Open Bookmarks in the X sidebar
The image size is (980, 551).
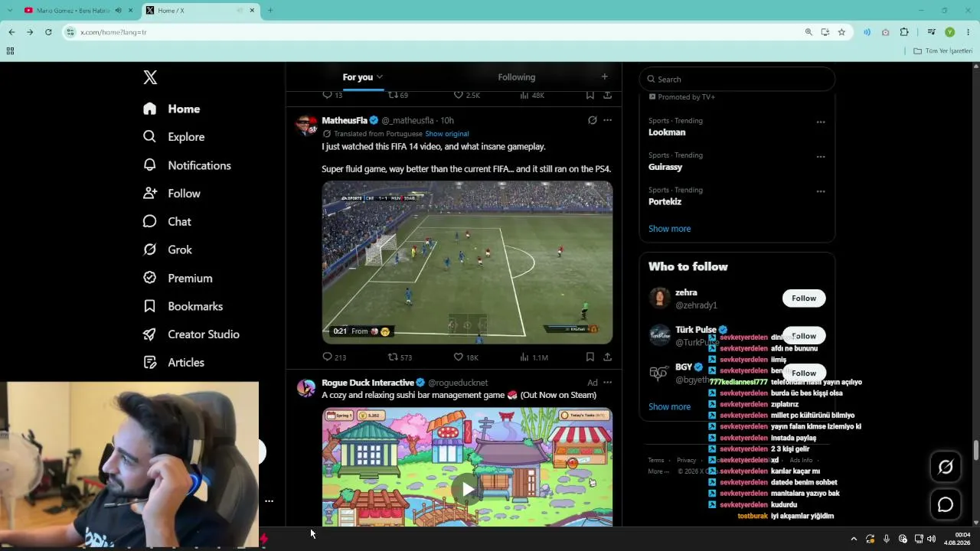[x=183, y=306]
